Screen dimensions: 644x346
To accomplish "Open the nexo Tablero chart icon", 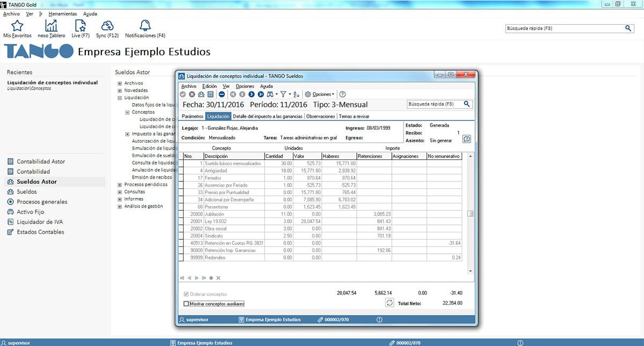I will click(52, 25).
